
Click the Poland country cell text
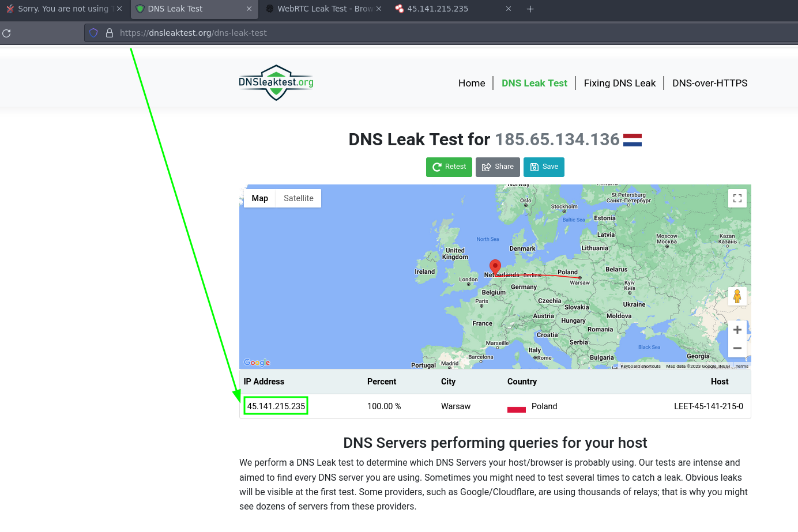[x=544, y=406]
